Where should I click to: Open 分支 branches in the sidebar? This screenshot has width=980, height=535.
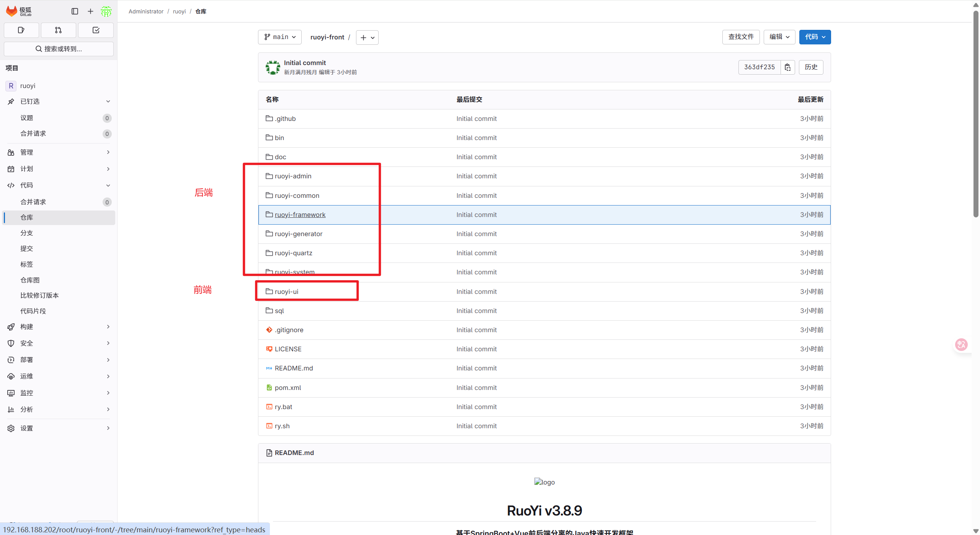click(27, 233)
